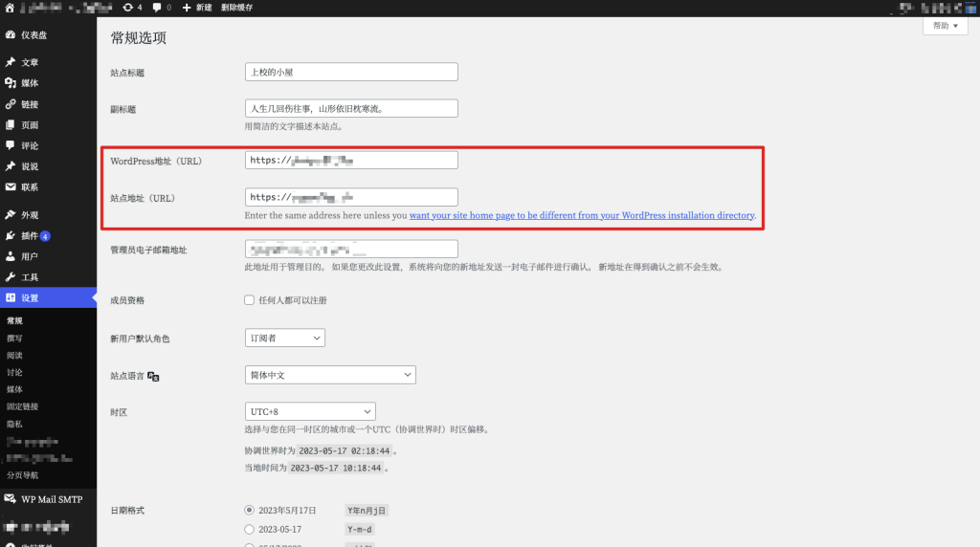Viewport: 980px width, 547px height.
Task: Click the 文章 posts pin icon
Action: (x=10, y=62)
